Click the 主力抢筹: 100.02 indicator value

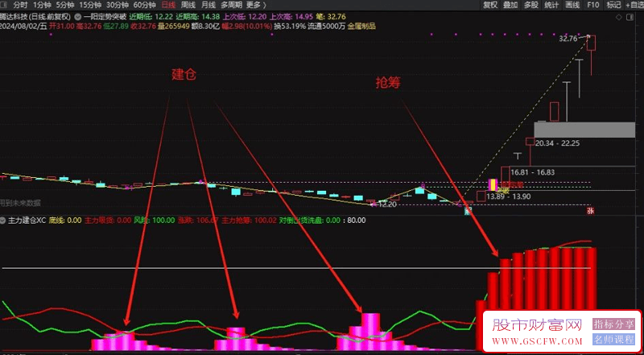[x=250, y=221]
